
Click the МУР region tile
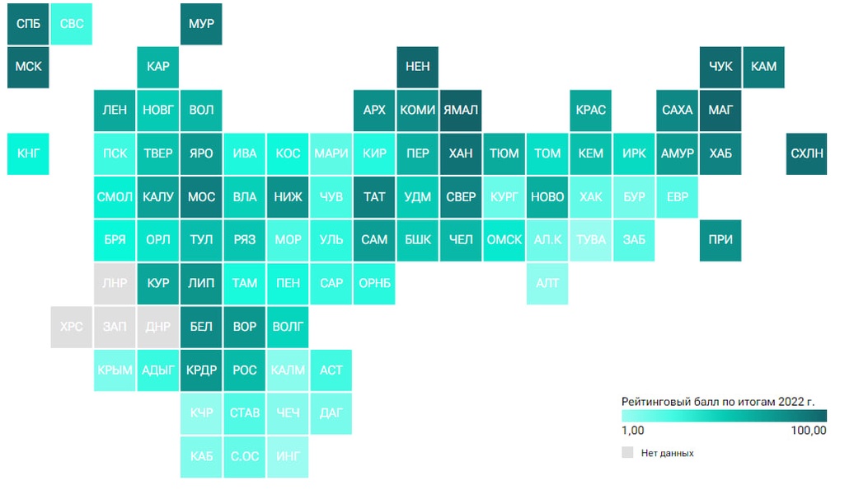click(201, 24)
